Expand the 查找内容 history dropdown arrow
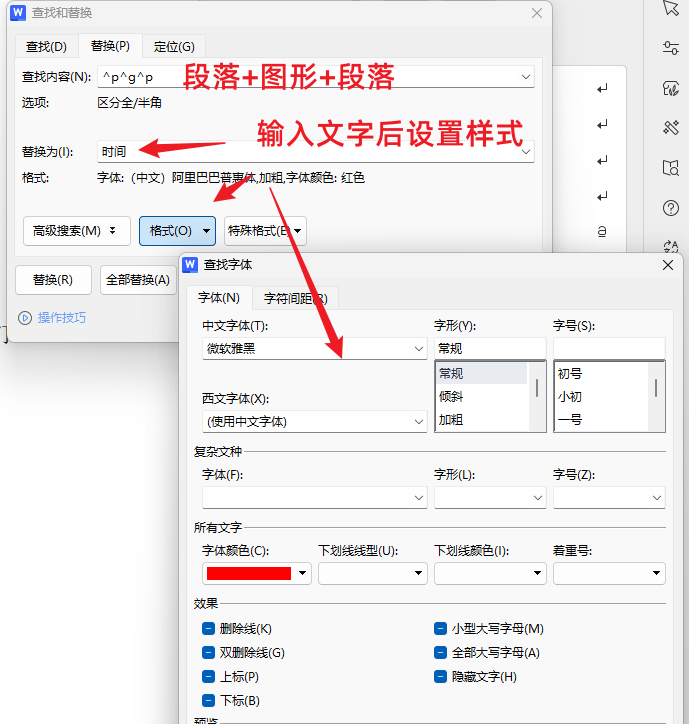Image resolution: width=689 pixels, height=724 pixels. pos(526,77)
